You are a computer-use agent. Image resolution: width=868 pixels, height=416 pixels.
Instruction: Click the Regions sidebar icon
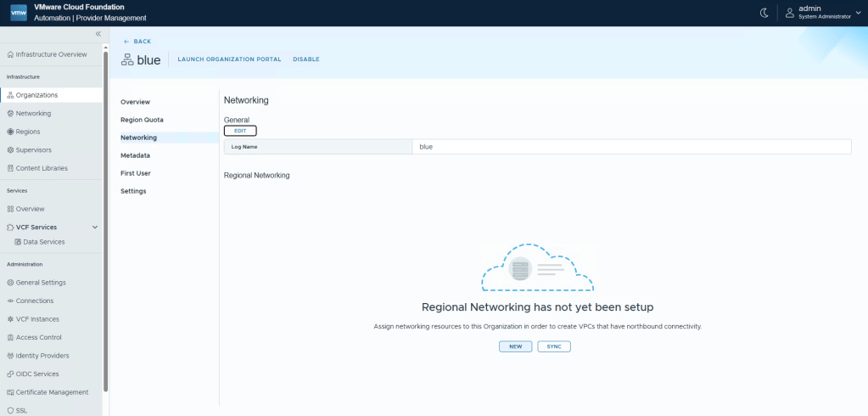(x=10, y=132)
